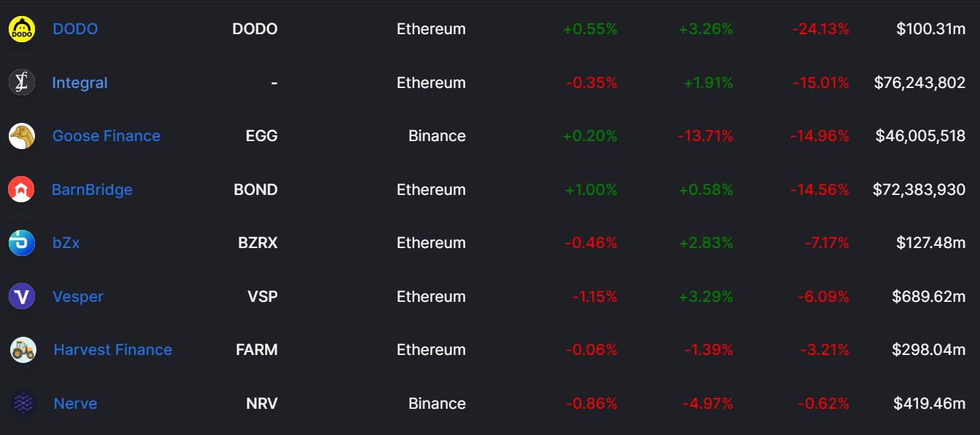
Task: Click DODO's -24.13% change value
Action: [x=821, y=29]
